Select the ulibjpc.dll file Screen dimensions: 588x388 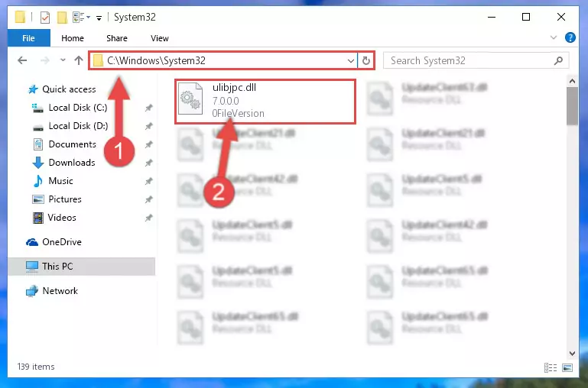coord(265,101)
